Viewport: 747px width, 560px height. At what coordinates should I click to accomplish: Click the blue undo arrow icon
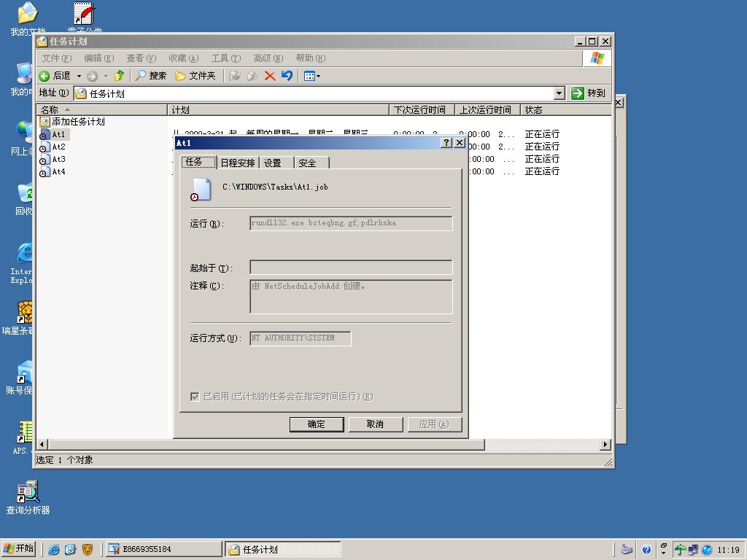coord(287,76)
